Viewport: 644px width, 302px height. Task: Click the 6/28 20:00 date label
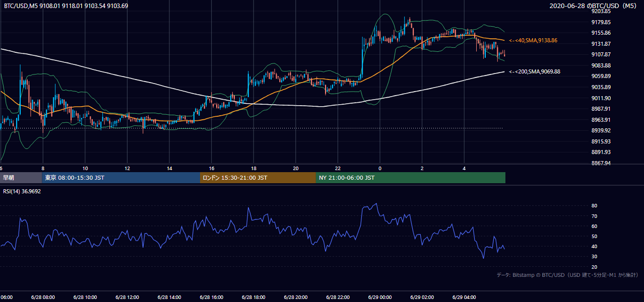pyautogui.click(x=296, y=297)
